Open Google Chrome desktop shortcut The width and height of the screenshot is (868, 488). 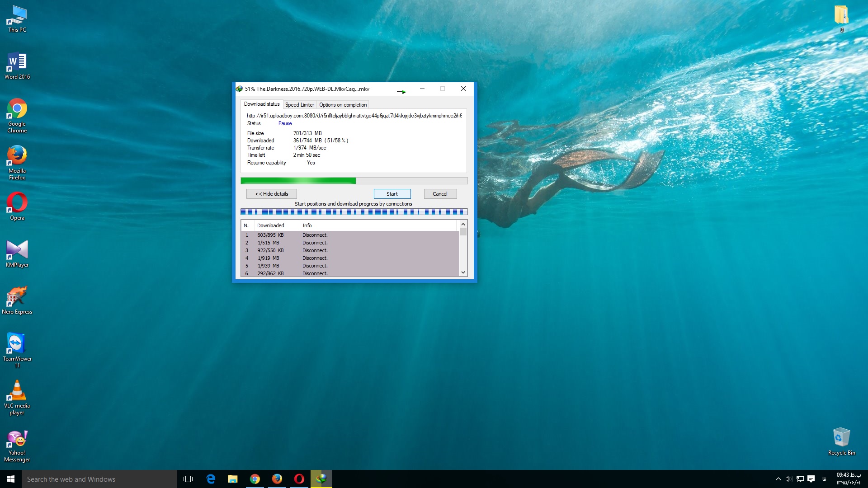coord(17,116)
